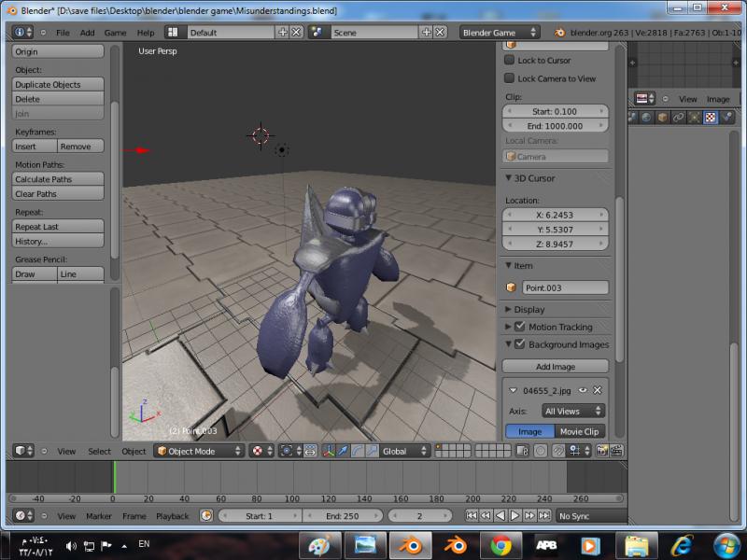This screenshot has width=747, height=560.
Task: Click the Insert keyframe button
Action: click(x=35, y=147)
